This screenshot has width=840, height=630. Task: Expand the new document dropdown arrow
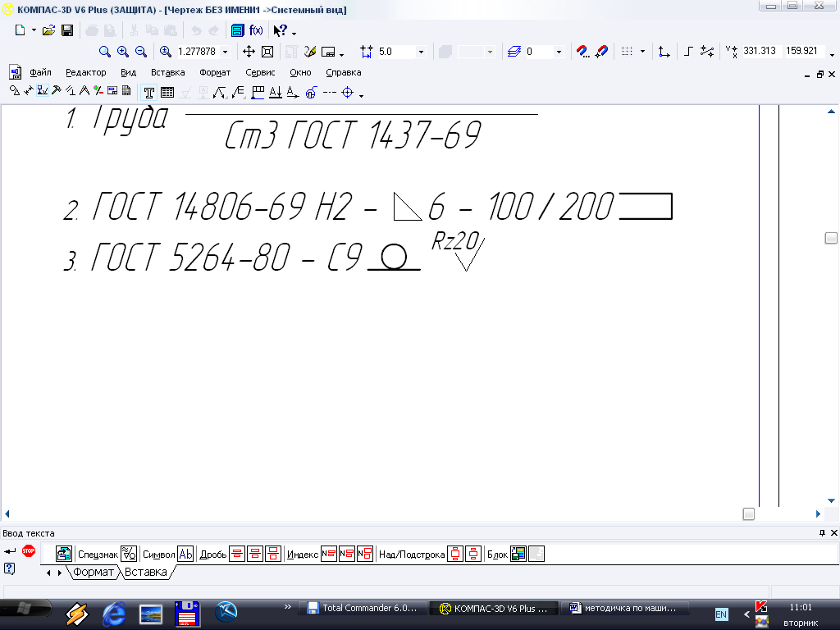click(x=34, y=30)
